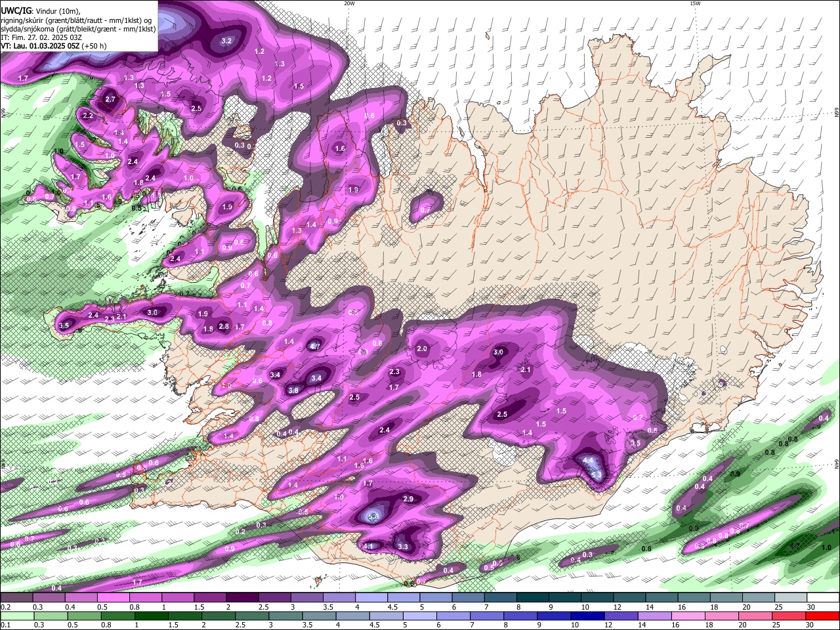
Task: Select the '2.0' precipitation value on the map
Action: pos(422,349)
